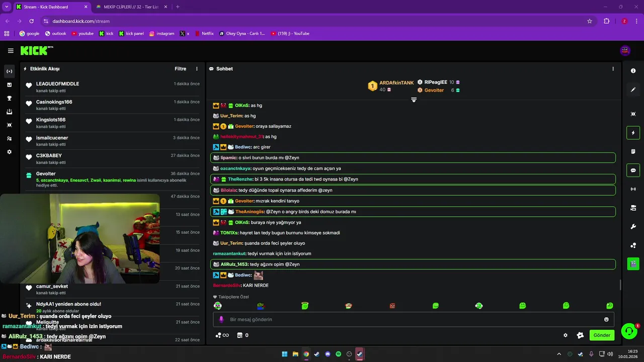
Task: Collapse the gifter leaderboard arrow under ARDAfkinTANK
Action: (x=414, y=100)
